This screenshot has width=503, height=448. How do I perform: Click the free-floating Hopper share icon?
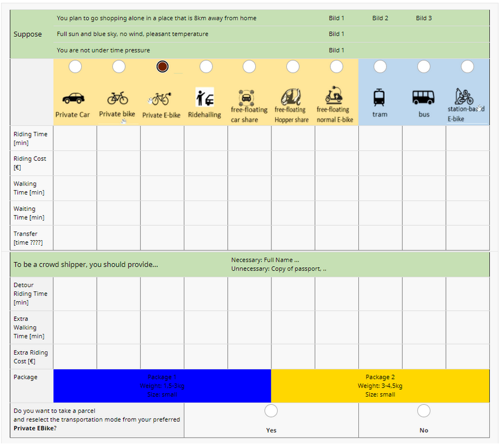click(x=292, y=96)
